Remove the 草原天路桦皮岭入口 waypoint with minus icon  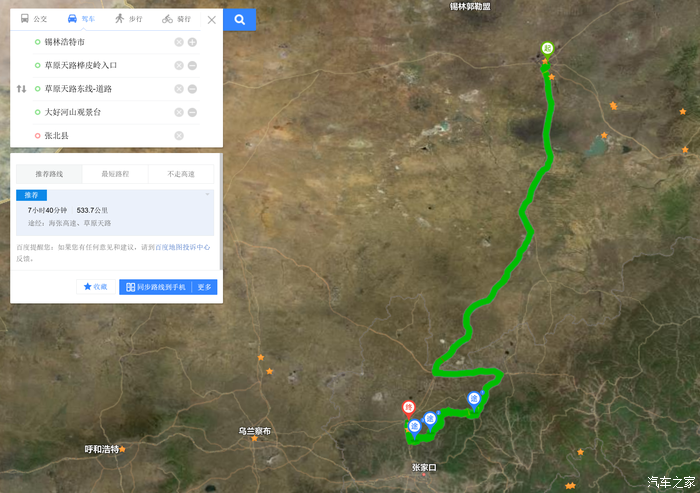pos(192,65)
